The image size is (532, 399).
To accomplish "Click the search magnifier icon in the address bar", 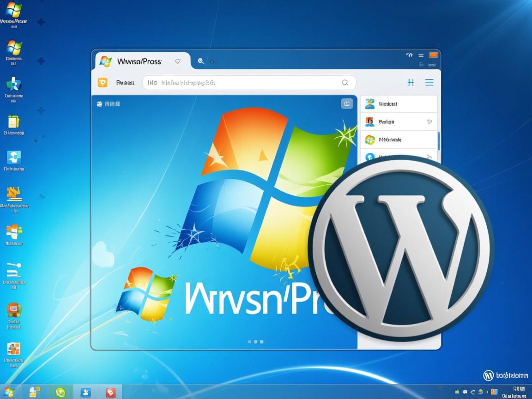I will (x=345, y=82).
